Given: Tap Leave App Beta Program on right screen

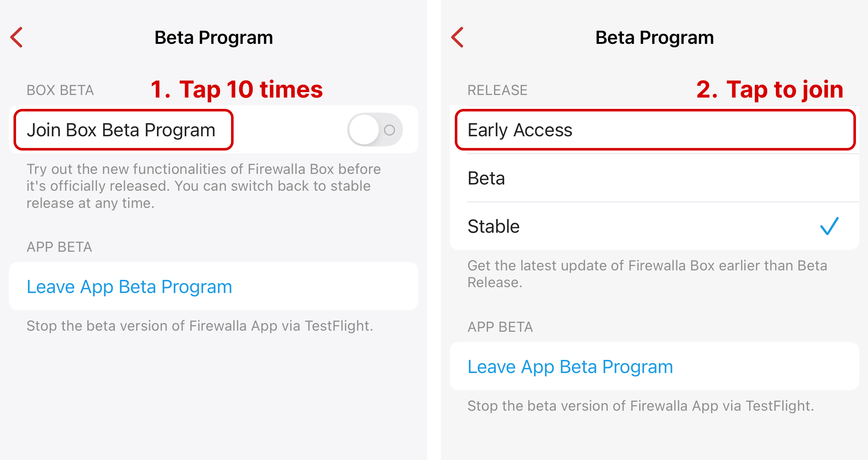Looking at the screenshot, I should click(570, 367).
